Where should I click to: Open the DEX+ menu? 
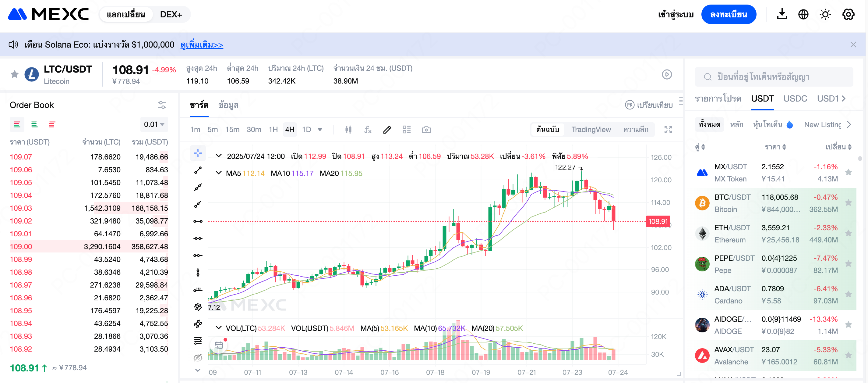click(171, 15)
